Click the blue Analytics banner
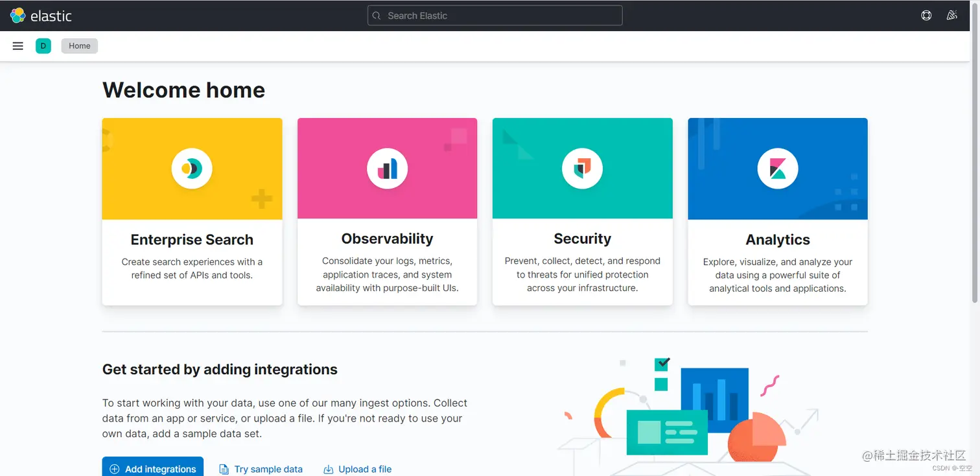 coord(778,169)
